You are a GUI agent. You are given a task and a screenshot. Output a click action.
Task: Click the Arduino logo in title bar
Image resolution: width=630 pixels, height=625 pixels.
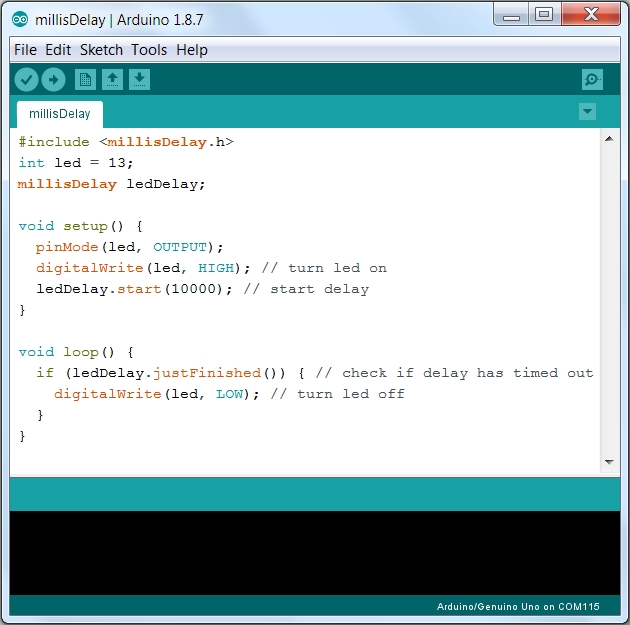[x=20, y=19]
